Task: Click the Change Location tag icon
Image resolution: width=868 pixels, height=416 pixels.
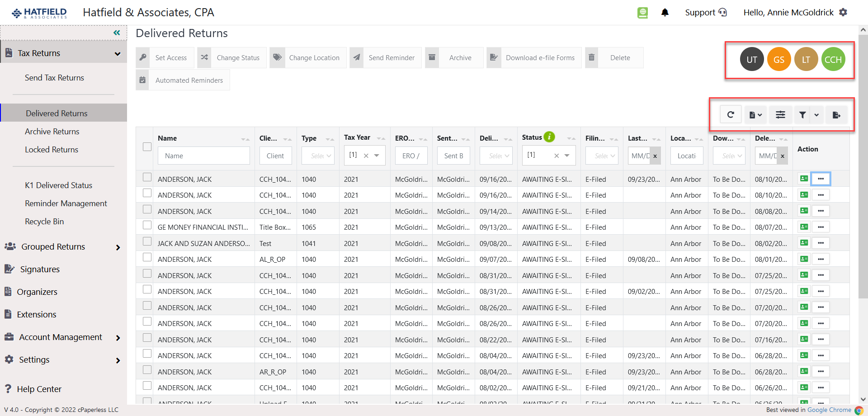Action: (277, 57)
